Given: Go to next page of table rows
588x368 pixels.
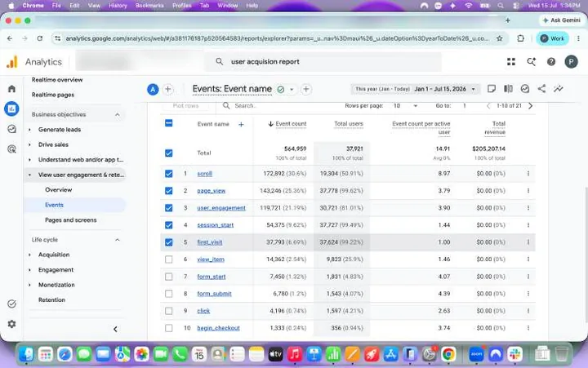Looking at the screenshot, I should (530, 106).
